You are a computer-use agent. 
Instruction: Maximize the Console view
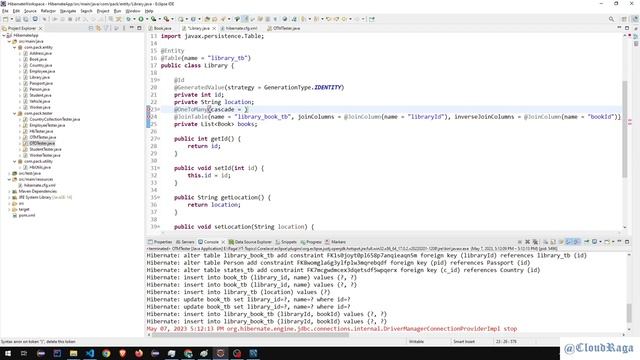coord(627,242)
